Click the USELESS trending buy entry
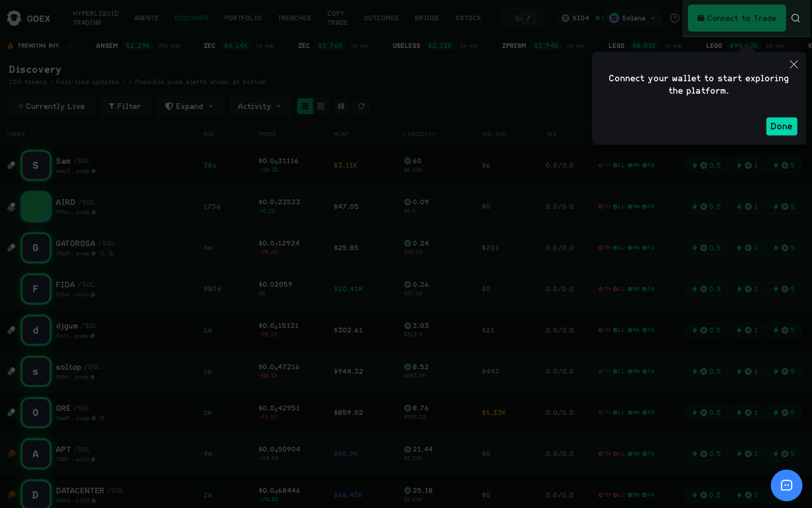812x508 pixels. click(x=435, y=46)
